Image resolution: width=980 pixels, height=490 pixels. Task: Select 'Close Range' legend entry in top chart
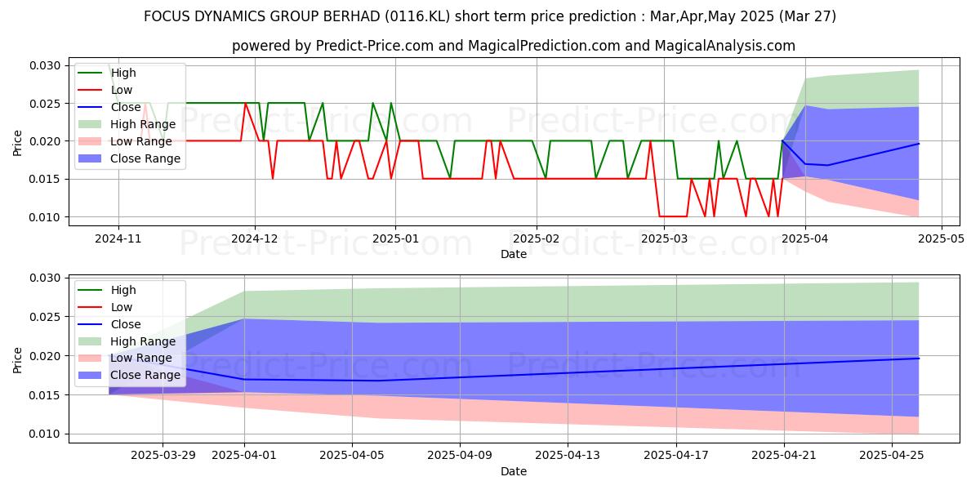[x=145, y=158]
